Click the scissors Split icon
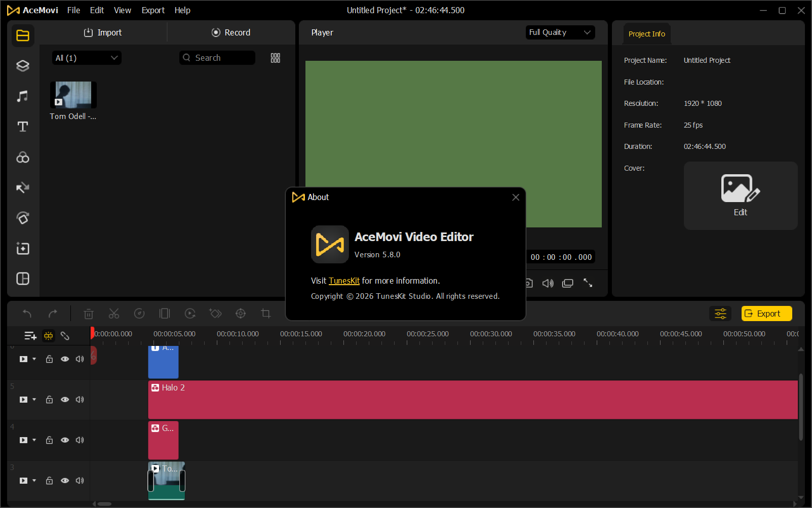812x508 pixels. click(x=114, y=314)
